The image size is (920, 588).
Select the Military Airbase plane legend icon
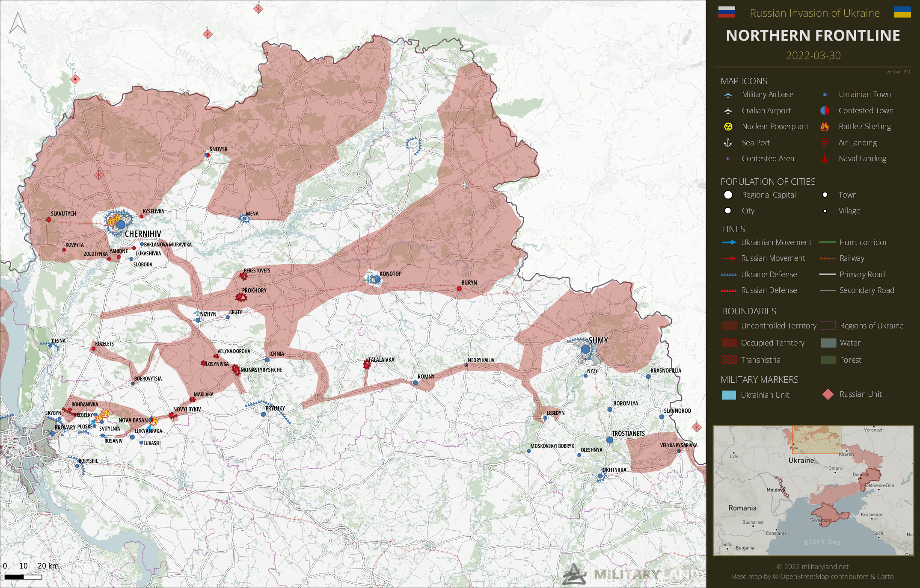[728, 95]
